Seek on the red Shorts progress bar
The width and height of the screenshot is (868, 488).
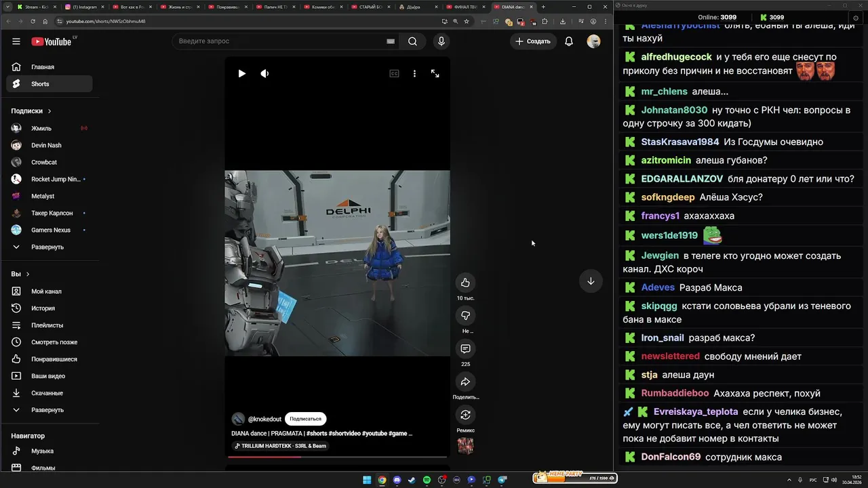coord(337,457)
